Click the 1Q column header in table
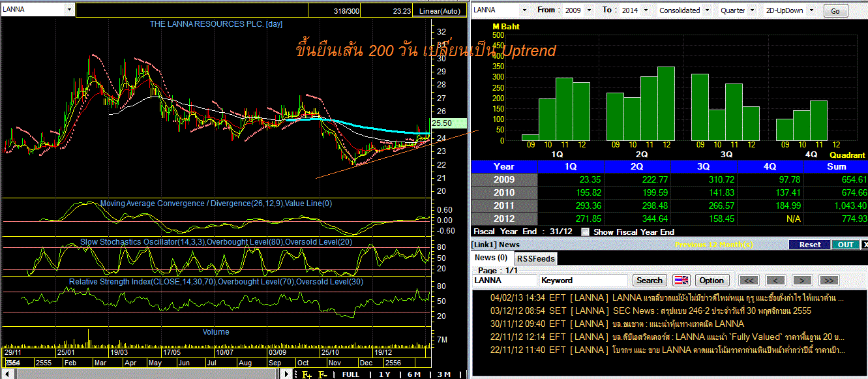Viewport: 868px width, 379px height. 571,166
